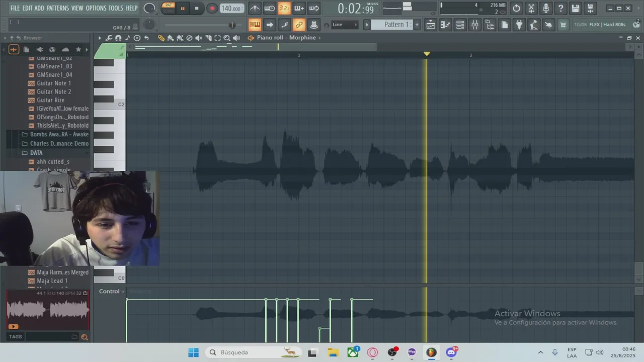Select browser plugins tab icon

[x=39, y=49]
